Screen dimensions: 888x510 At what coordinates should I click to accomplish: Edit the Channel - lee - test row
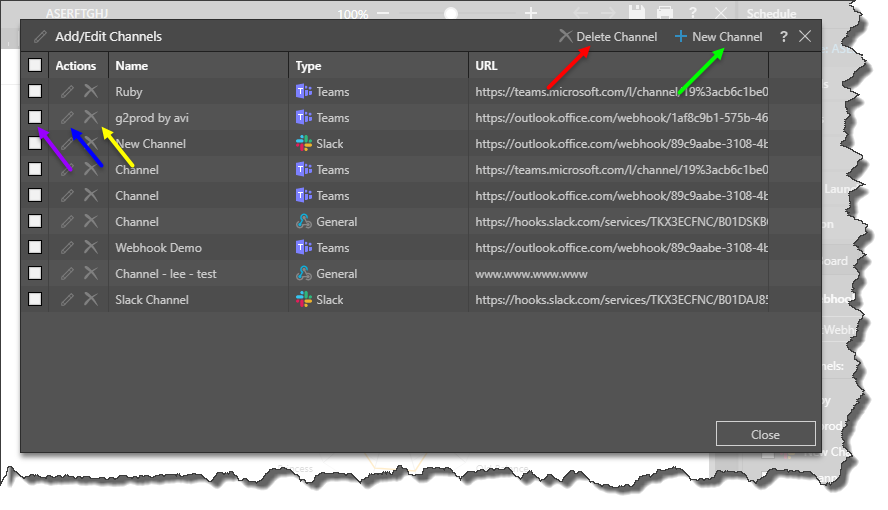pos(67,273)
